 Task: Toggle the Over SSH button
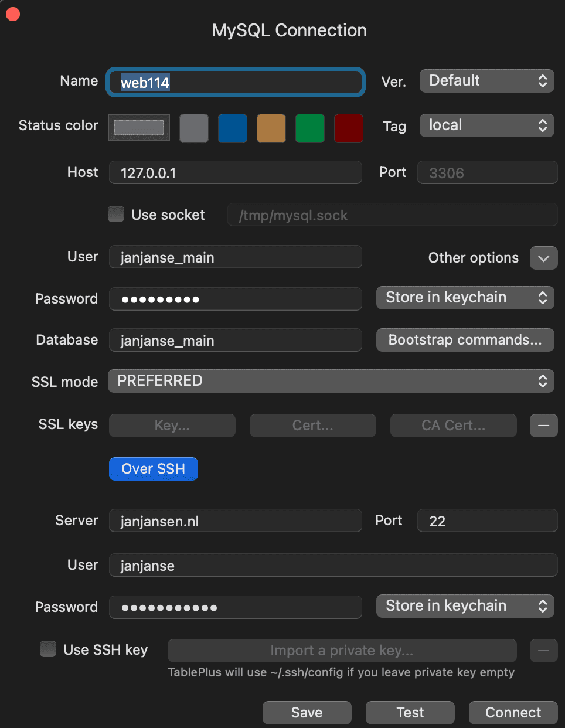(153, 469)
